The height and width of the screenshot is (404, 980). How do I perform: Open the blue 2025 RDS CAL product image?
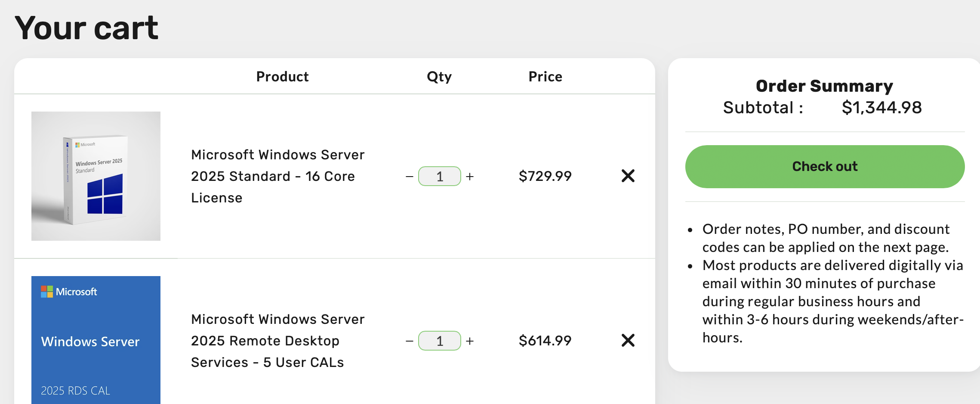pyautogui.click(x=96, y=340)
